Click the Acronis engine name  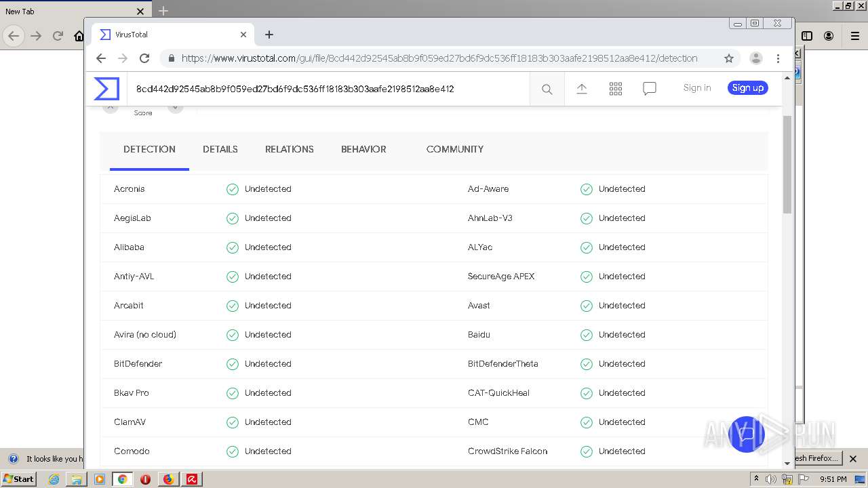tap(130, 189)
